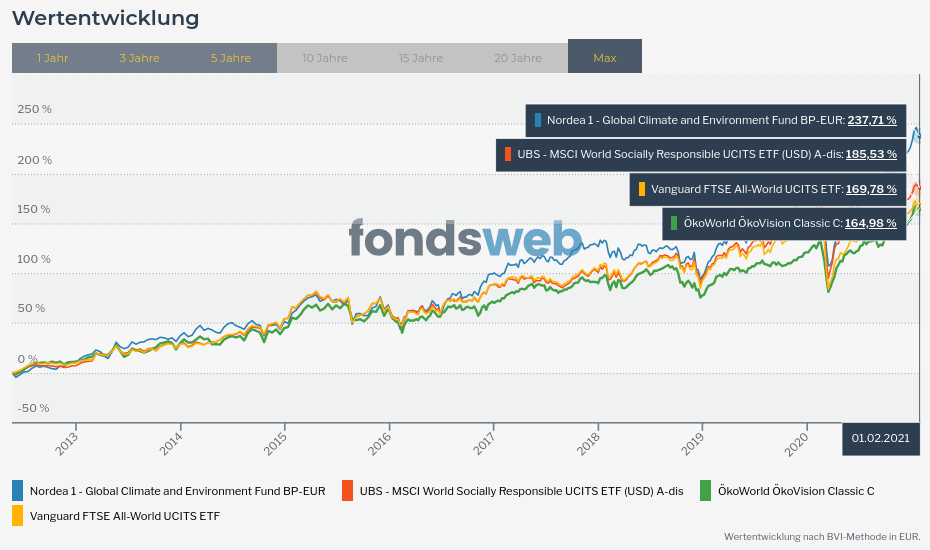
Task: Toggle the ÖkoWorld green legend swatch
Action: coord(706,490)
